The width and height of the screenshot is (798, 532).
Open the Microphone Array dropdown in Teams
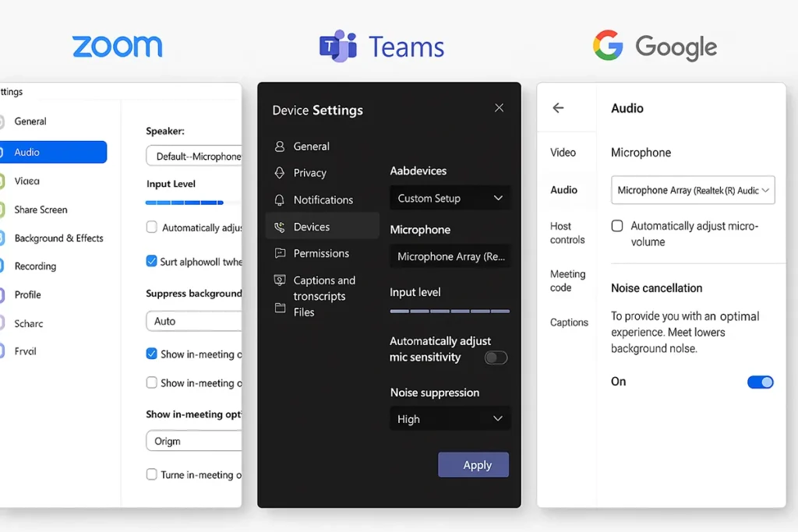pos(450,256)
